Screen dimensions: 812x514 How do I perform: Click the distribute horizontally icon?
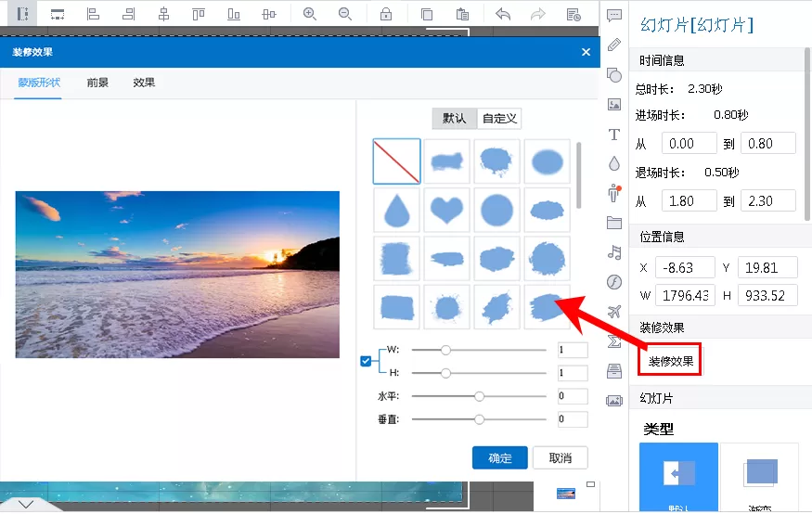point(269,14)
